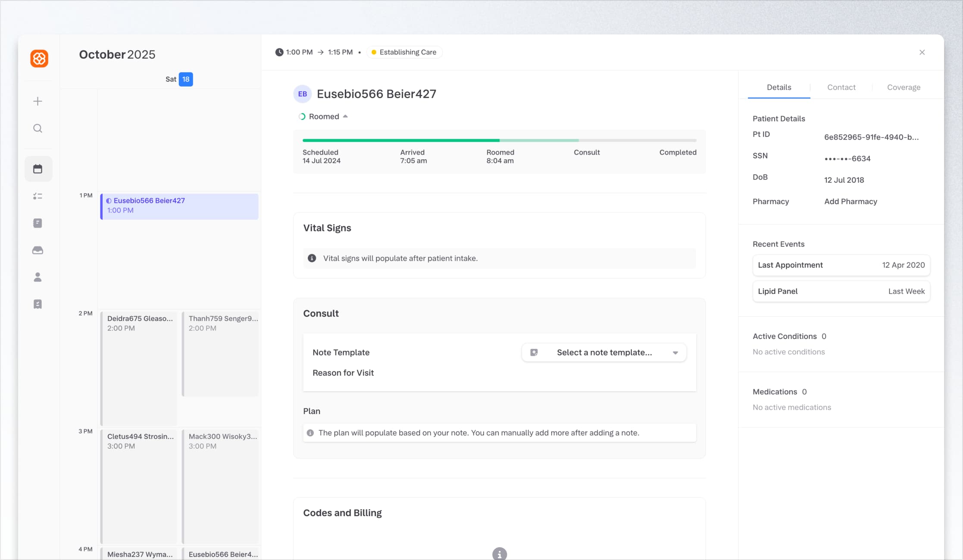Open the Lipid Panel event card
The width and height of the screenshot is (963, 560).
(841, 292)
